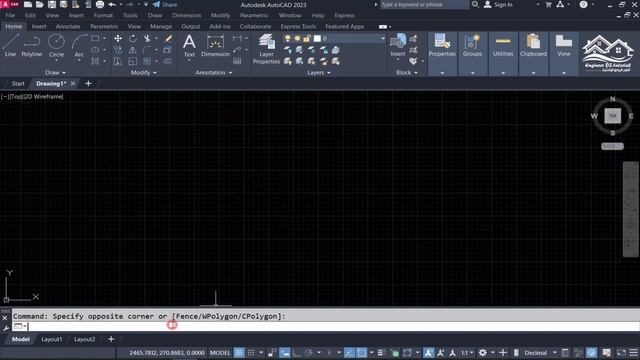Open the Utilities panel button
Screen dimensions: 640x360
coord(503,46)
